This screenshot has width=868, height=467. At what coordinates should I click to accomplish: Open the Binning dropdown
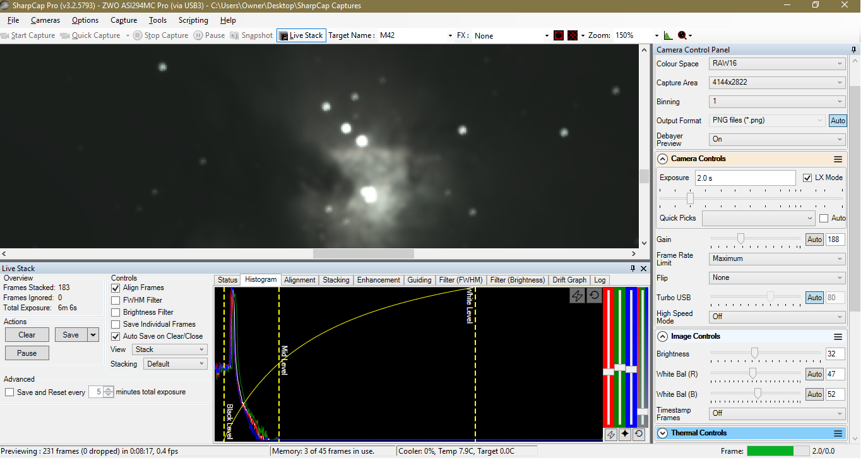[777, 102]
